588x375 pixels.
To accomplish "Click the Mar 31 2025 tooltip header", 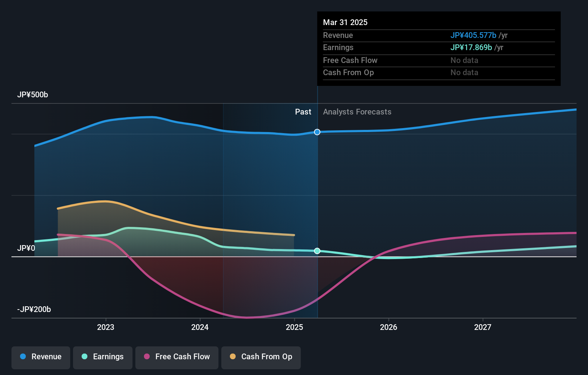I will pos(345,22).
